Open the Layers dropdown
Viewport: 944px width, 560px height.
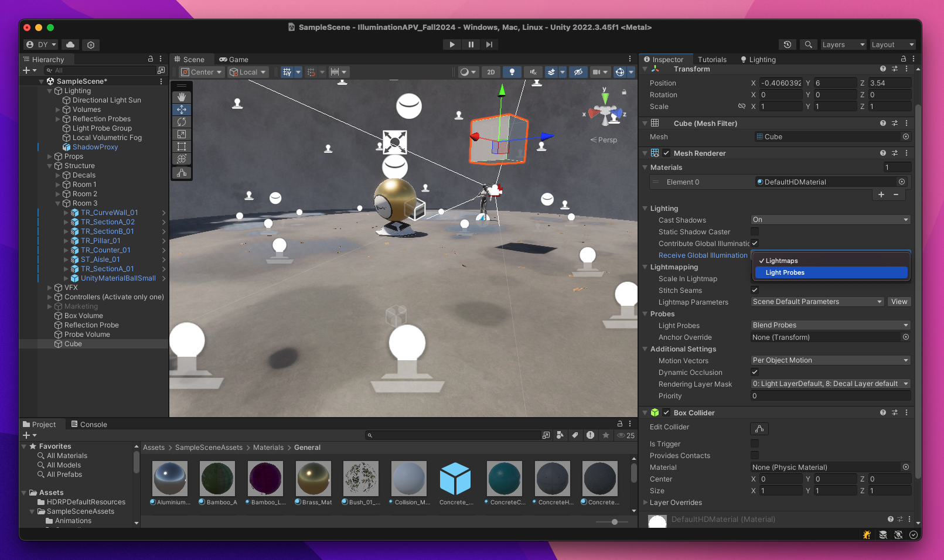843,45
